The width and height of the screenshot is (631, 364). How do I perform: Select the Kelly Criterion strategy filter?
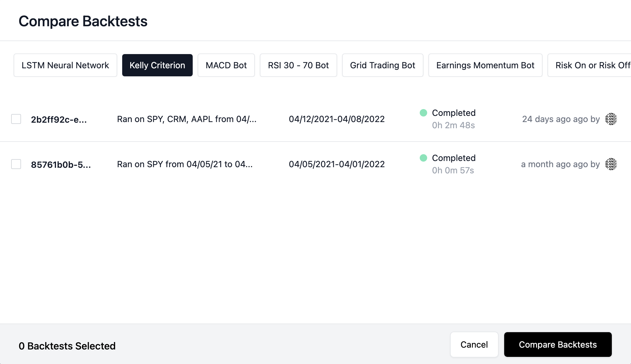157,65
